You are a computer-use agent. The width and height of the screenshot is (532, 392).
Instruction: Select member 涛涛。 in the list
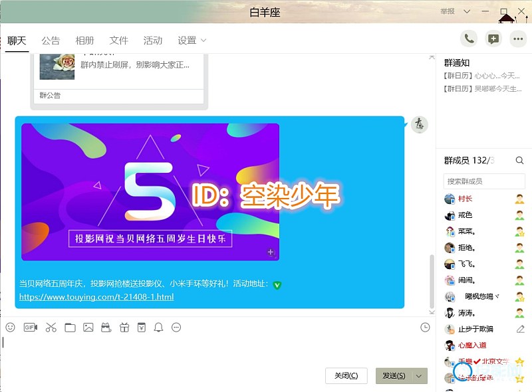coord(485,313)
